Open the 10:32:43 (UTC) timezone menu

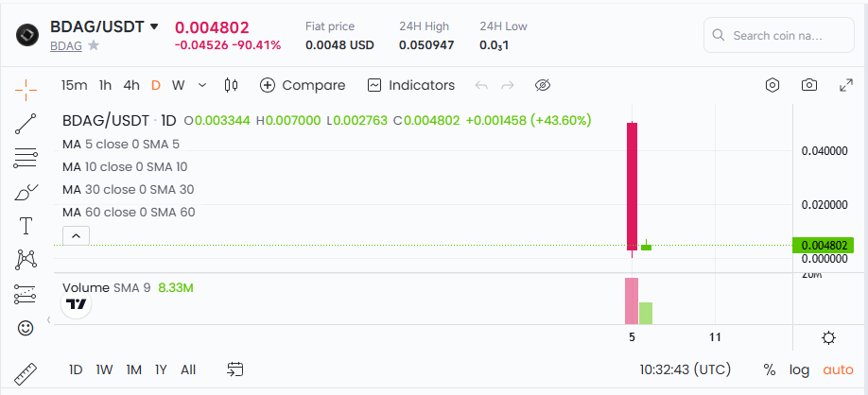click(x=686, y=369)
